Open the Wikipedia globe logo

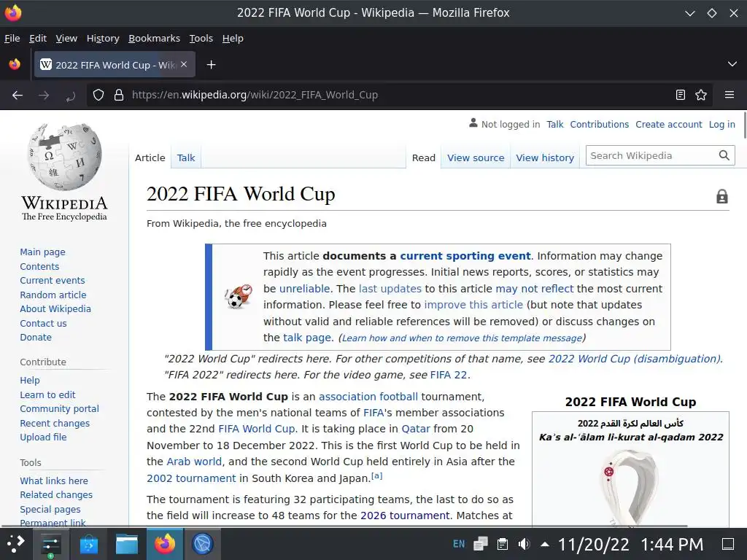[64, 157]
